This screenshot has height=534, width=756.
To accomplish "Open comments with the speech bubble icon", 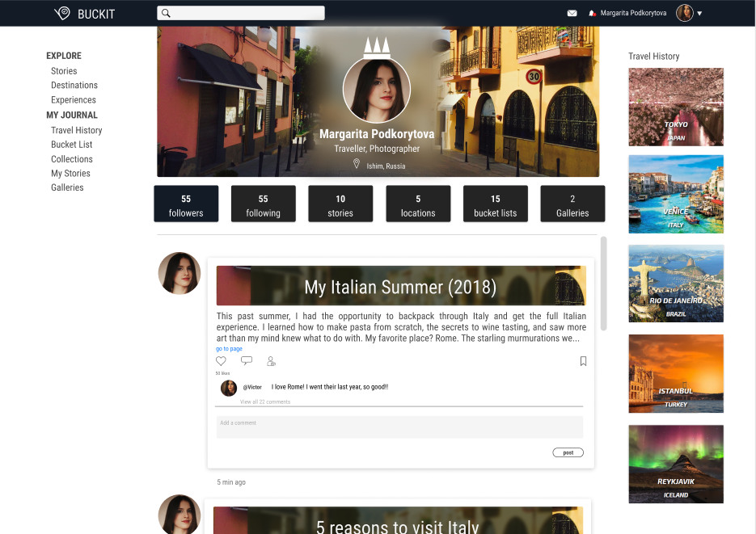I will coord(247,360).
